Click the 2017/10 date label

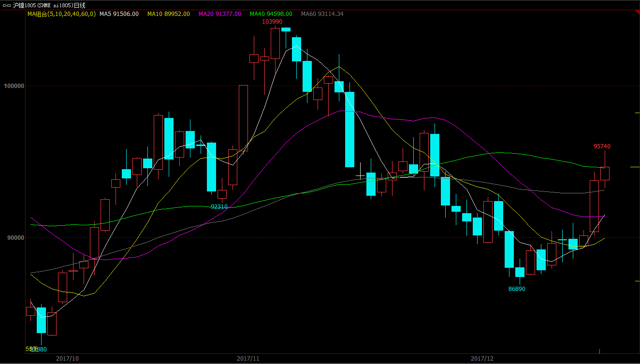[x=68, y=359]
